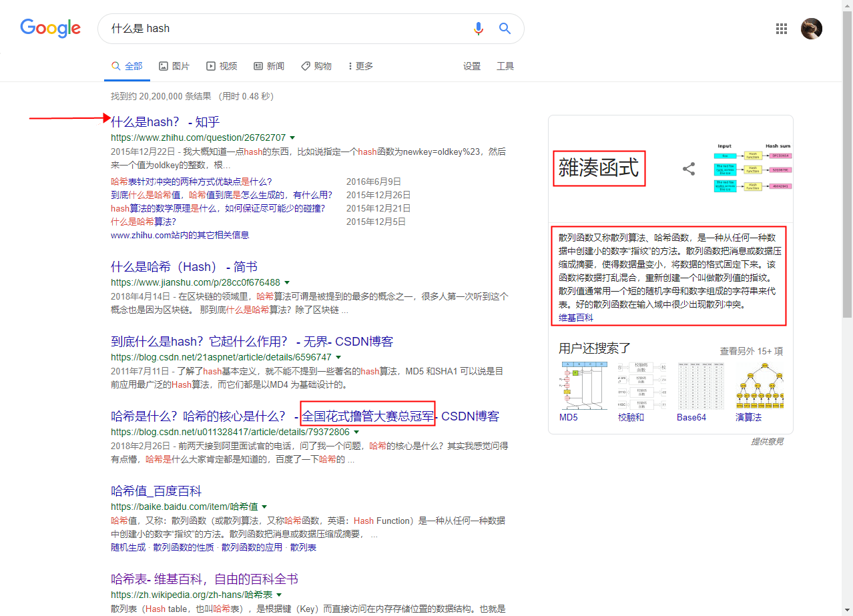Switch to the 购物 tab
The width and height of the screenshot is (853, 616).
(316, 66)
